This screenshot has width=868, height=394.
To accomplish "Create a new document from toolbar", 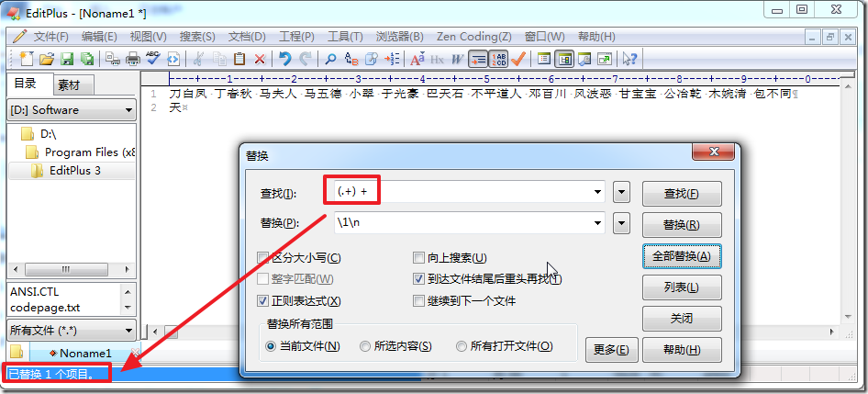I will pyautogui.click(x=26, y=59).
